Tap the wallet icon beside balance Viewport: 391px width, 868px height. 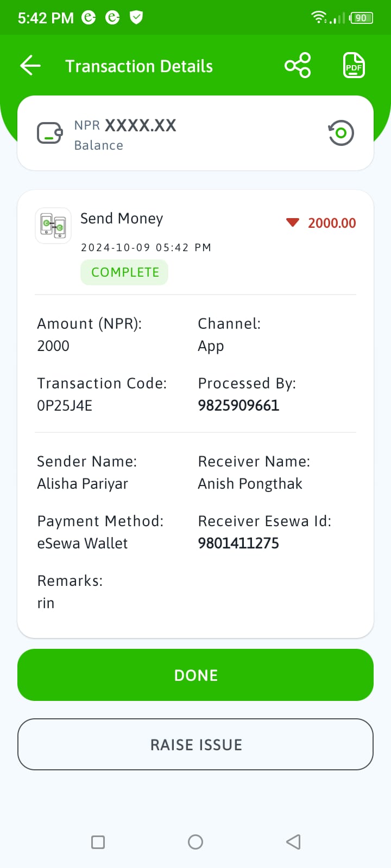pyautogui.click(x=49, y=133)
